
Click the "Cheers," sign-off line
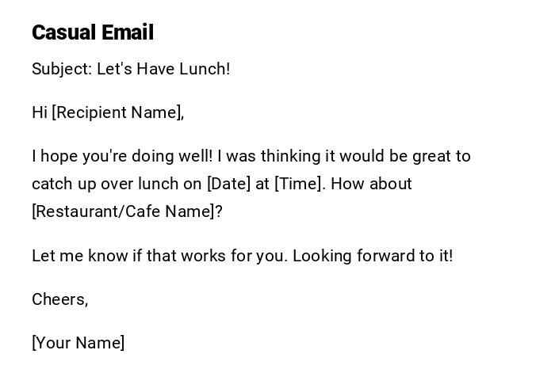pyautogui.click(x=59, y=299)
